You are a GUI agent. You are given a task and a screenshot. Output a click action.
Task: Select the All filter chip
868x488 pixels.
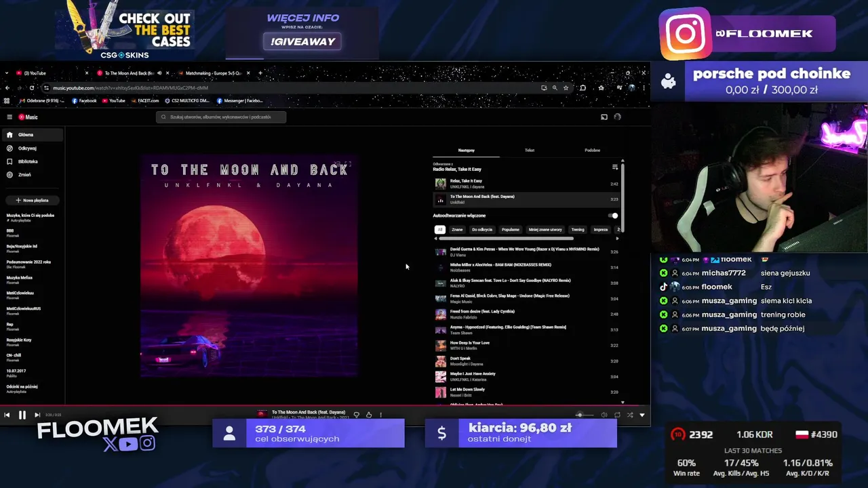point(439,230)
